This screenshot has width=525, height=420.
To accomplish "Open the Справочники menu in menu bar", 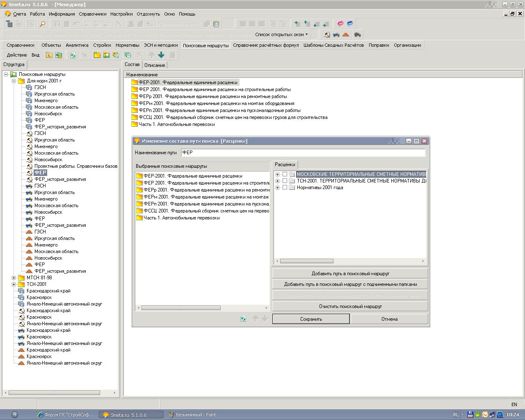I will tap(93, 14).
